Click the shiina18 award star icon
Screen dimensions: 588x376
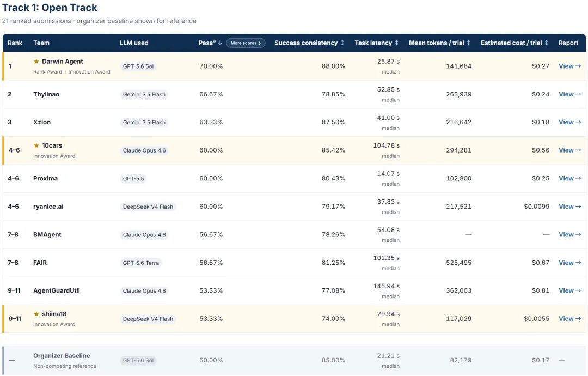[36, 314]
